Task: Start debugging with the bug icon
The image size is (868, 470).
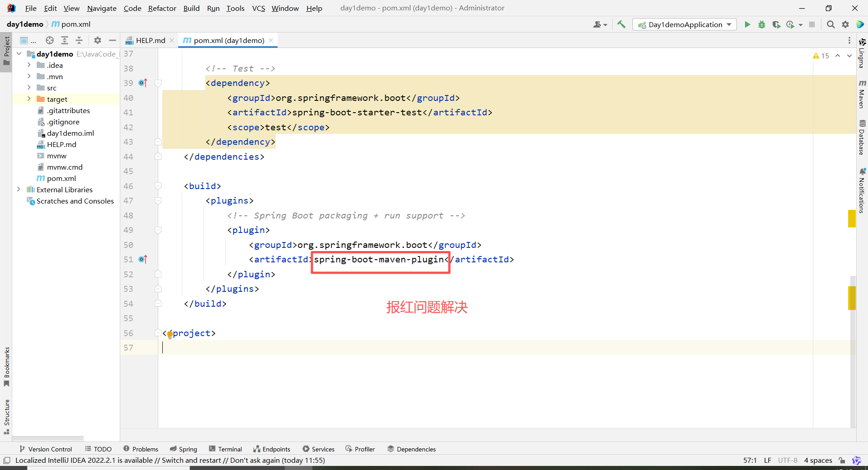Action: pos(762,24)
